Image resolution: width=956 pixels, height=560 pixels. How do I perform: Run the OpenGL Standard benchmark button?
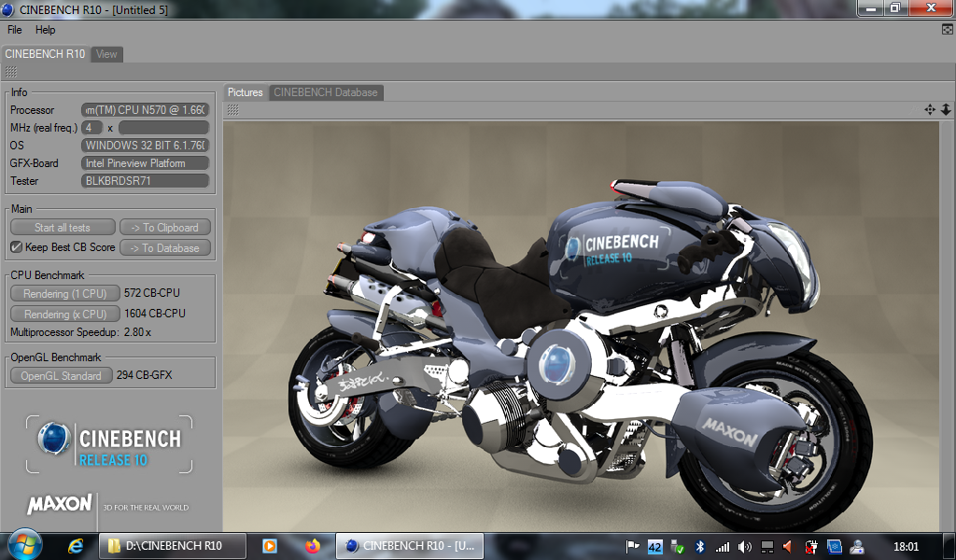[61, 375]
